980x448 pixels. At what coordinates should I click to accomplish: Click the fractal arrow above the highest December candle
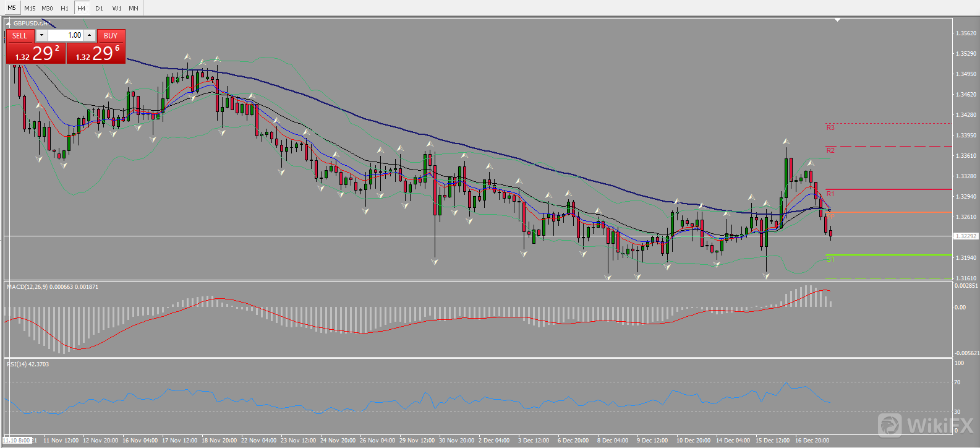(786, 142)
